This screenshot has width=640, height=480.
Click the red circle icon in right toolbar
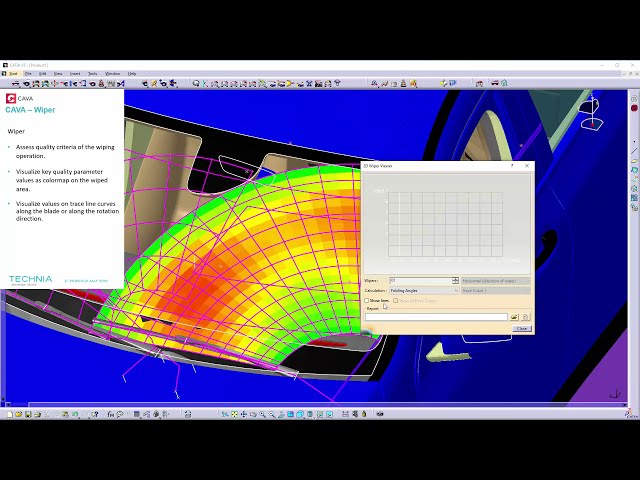point(634,108)
